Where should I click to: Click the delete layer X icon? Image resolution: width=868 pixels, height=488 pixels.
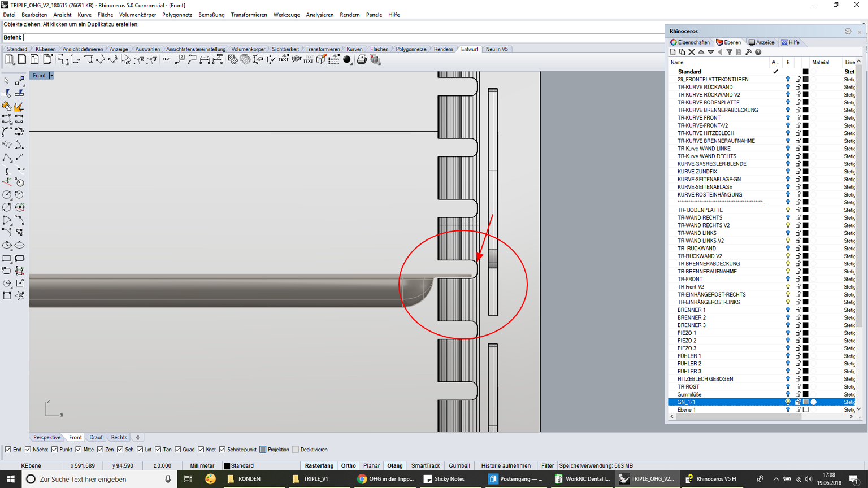(x=692, y=52)
